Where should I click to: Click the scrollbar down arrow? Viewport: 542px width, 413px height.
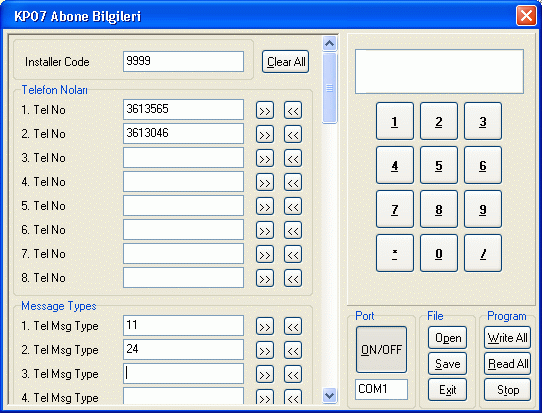click(x=329, y=395)
